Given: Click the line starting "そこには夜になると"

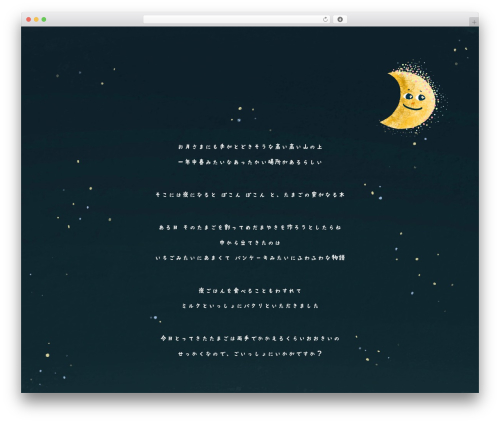Looking at the screenshot, I should pos(250,195).
